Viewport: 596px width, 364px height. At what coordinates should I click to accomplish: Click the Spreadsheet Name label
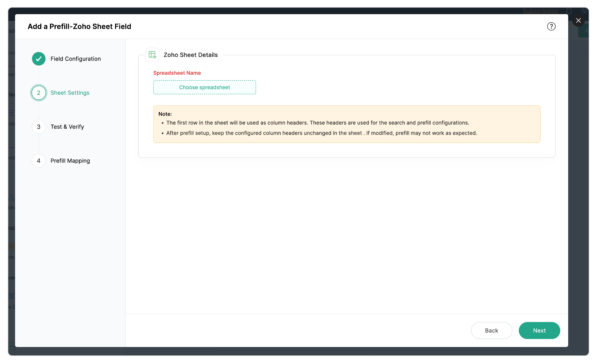click(x=177, y=73)
